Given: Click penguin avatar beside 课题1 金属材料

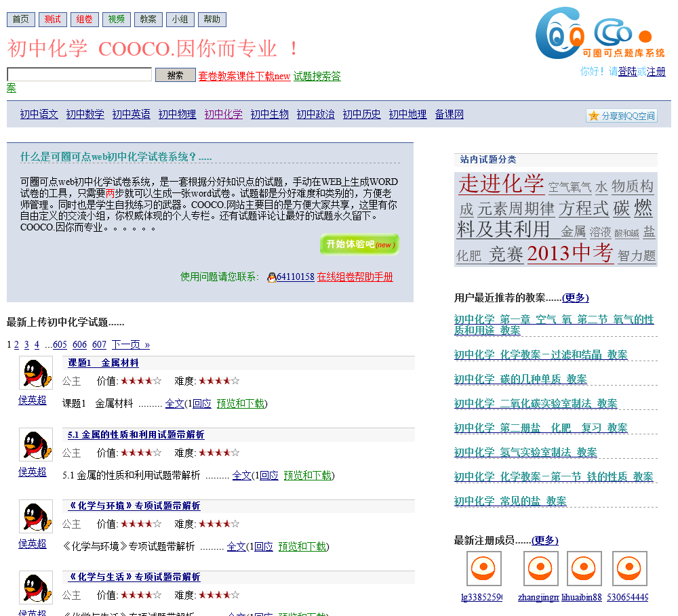Looking at the screenshot, I should click(x=36, y=373).
